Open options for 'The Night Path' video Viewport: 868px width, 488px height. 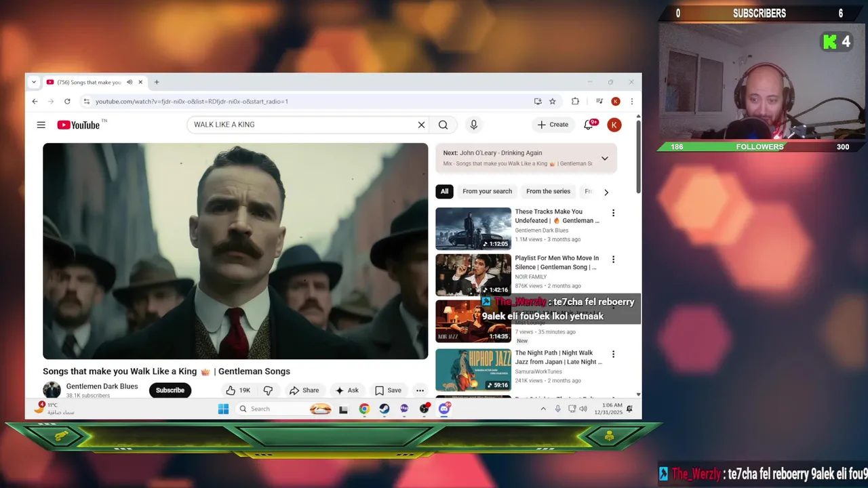pyautogui.click(x=614, y=354)
